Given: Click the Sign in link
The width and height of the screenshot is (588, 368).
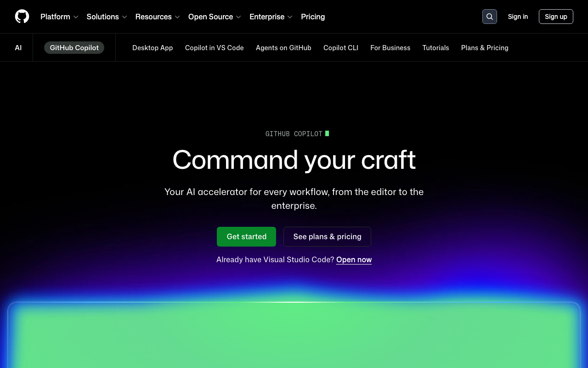Looking at the screenshot, I should [x=518, y=17].
